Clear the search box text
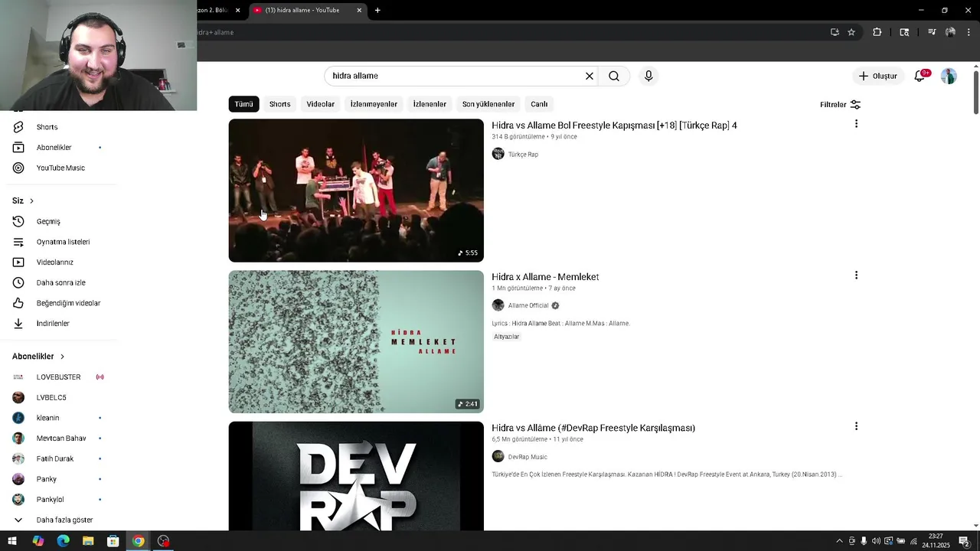Screen dimensions: 980x551 point(590,76)
